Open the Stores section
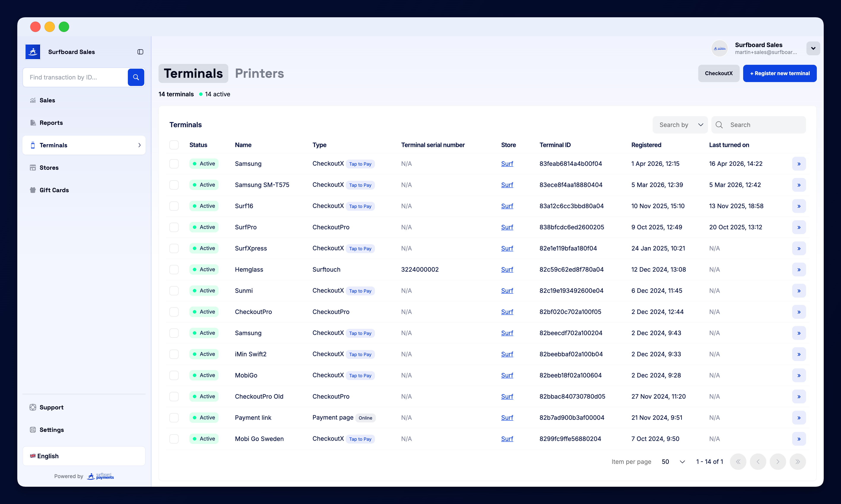Image resolution: width=841 pixels, height=504 pixels. (x=49, y=167)
